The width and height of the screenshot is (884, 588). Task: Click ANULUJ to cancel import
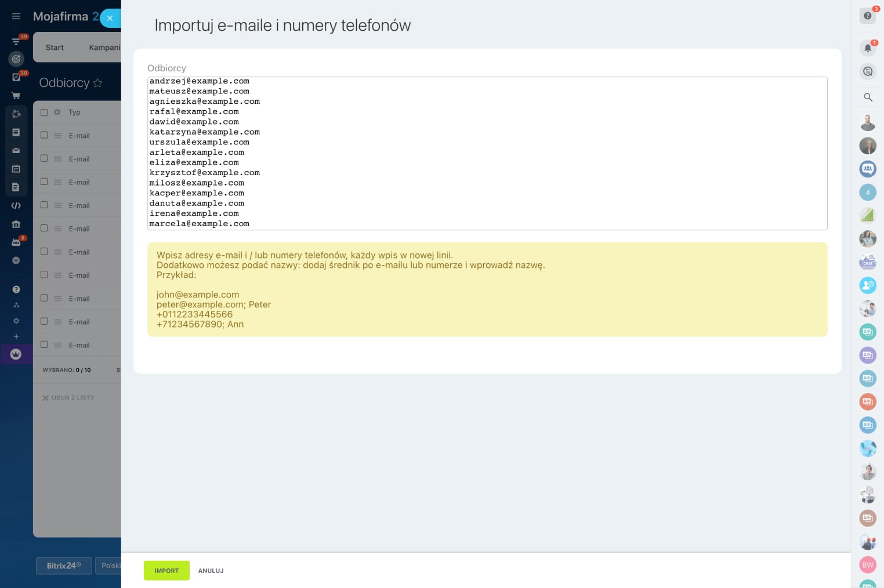211,571
